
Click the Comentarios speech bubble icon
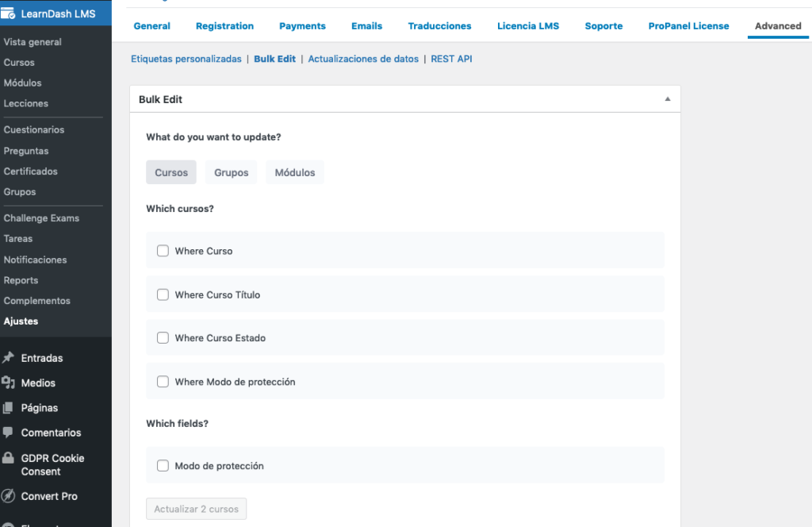click(x=9, y=433)
